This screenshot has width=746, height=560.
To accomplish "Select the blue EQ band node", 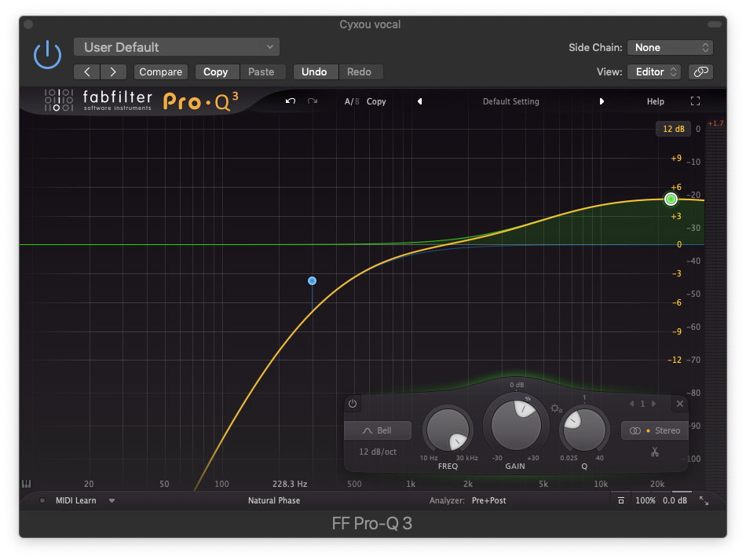I will click(312, 280).
